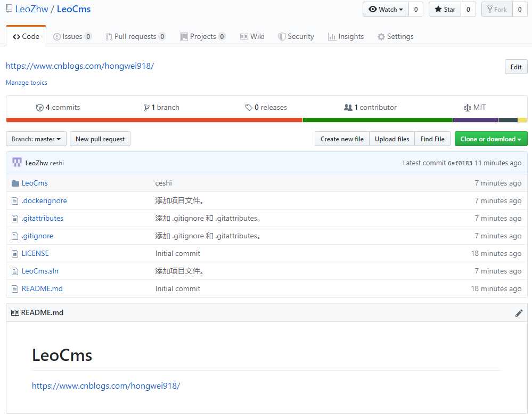Click the Insights graph icon
This screenshot has width=532, height=418.
click(332, 37)
